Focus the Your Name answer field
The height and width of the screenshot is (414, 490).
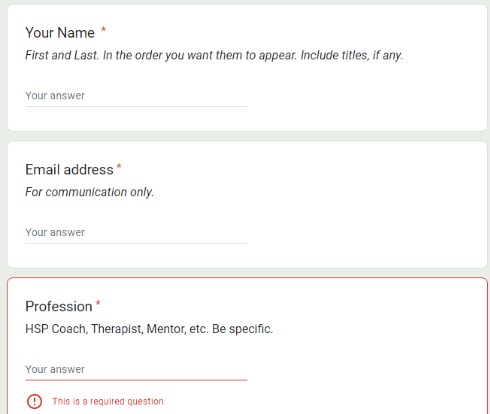(x=136, y=96)
